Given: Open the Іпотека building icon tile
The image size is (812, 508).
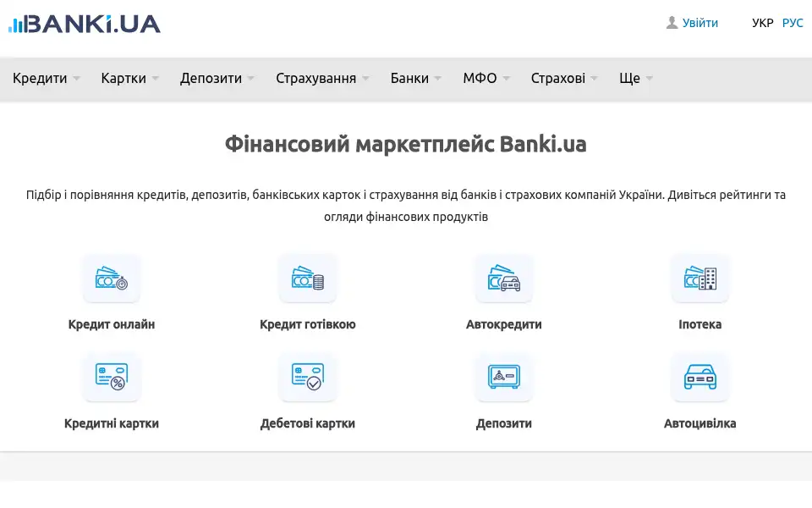Looking at the screenshot, I should point(700,279).
